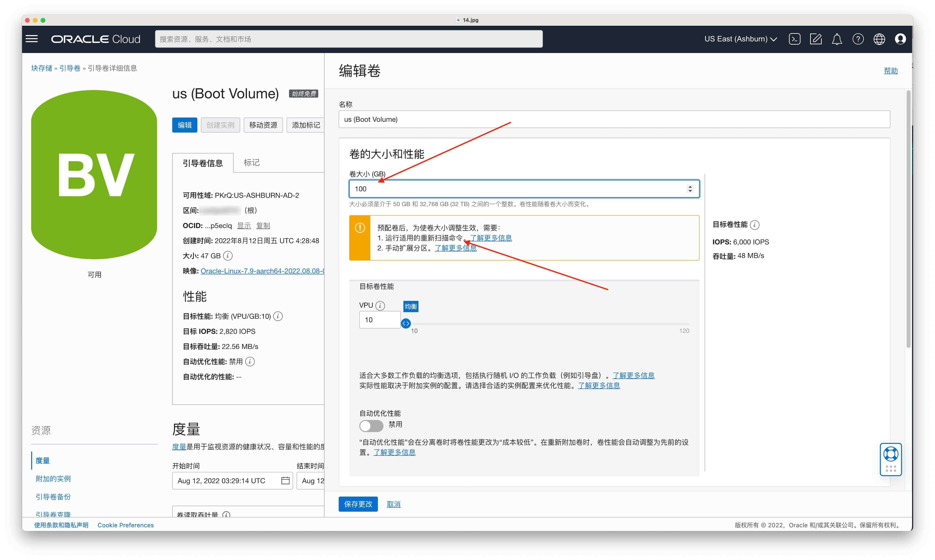Click Cookie Preferences footer link
The width and height of the screenshot is (935, 560).
[126, 525]
